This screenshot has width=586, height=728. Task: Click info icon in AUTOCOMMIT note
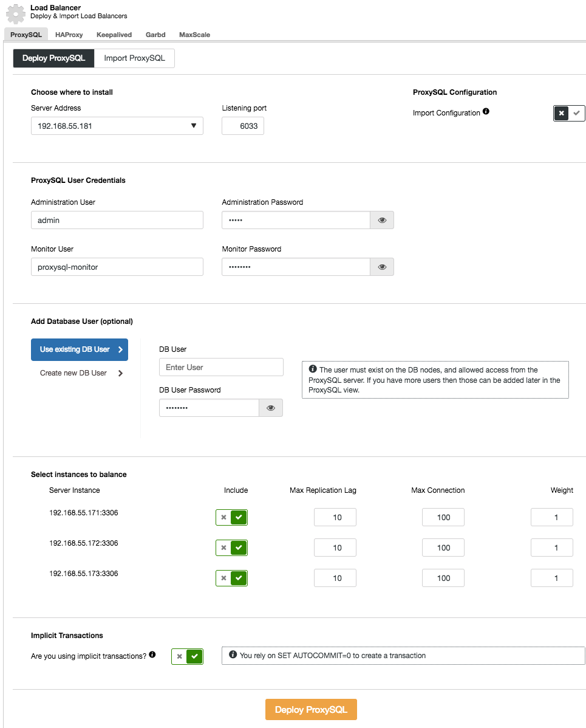233,654
